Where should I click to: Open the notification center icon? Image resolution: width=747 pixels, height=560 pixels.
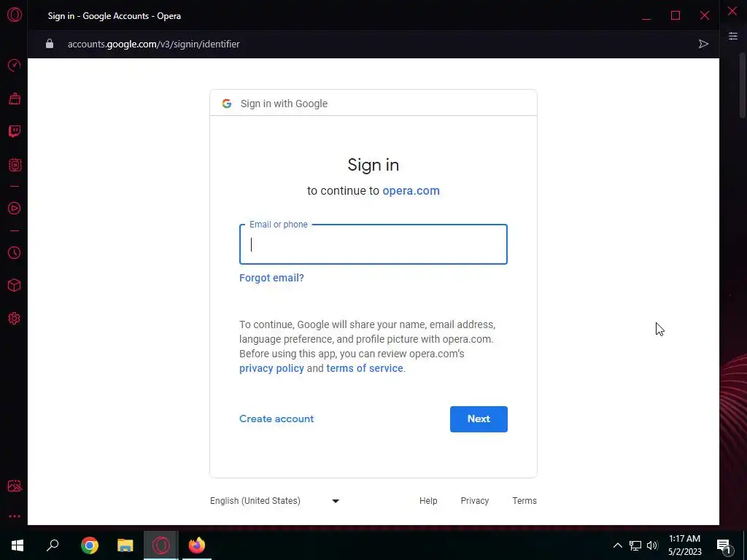724,546
